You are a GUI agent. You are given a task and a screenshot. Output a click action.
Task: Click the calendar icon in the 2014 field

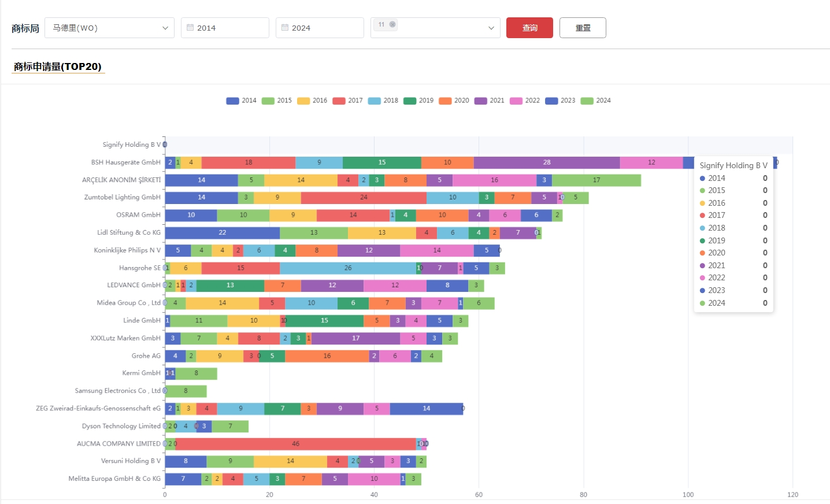pos(190,28)
